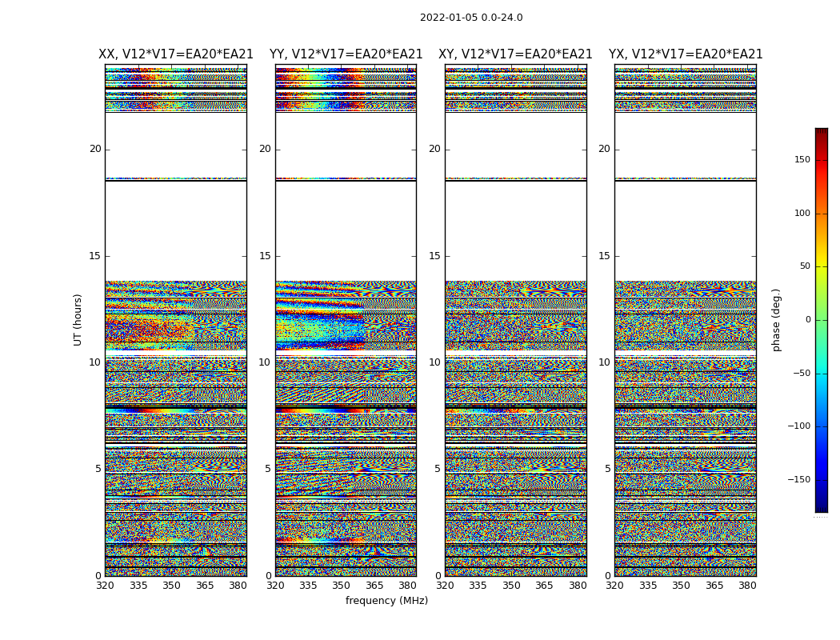The height and width of the screenshot is (640, 840).
Task: Click the 'phase (deg.)' colorbar label
Action: (x=776, y=320)
